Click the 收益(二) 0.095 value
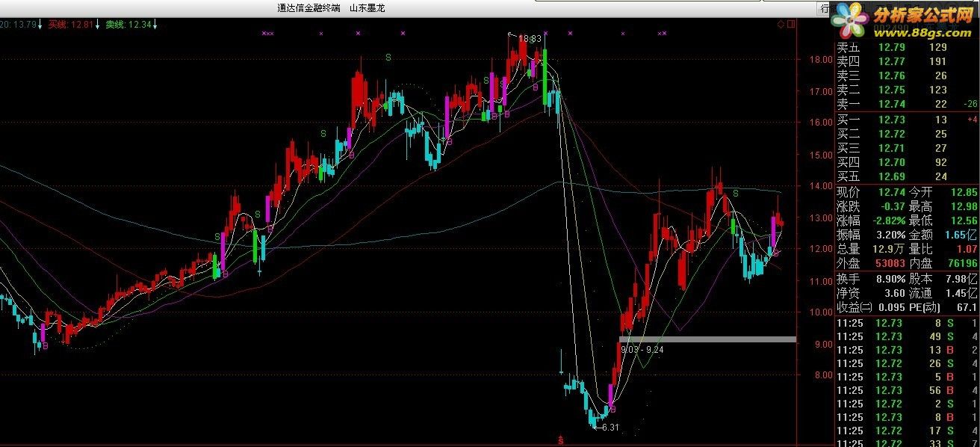Viewport: 980px width, 447px height. pyautogui.click(x=892, y=306)
